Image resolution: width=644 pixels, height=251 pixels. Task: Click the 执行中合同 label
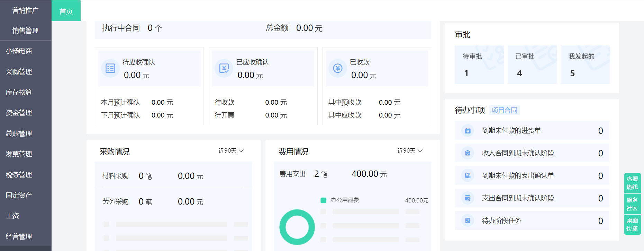121,28
